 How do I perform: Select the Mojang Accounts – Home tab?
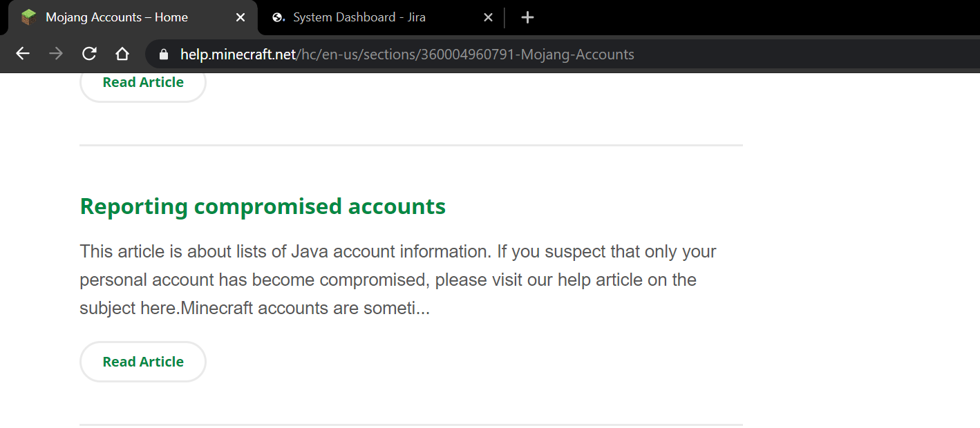point(124,17)
